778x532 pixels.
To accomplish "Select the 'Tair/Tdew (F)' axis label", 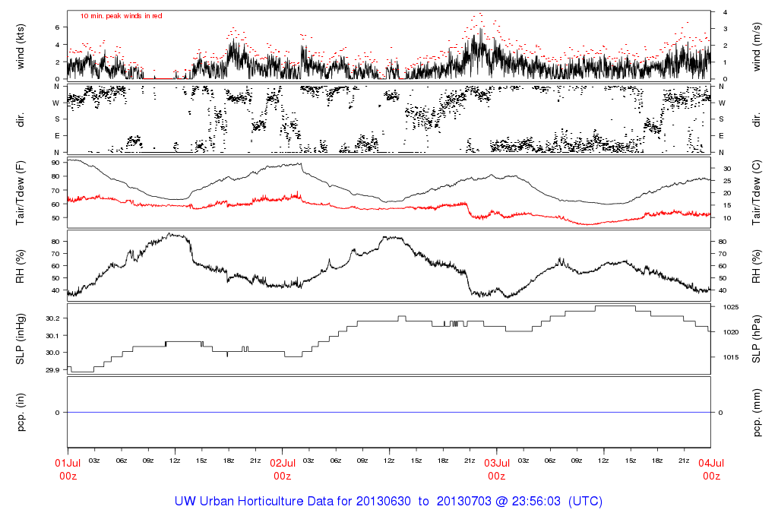I will [21, 192].
